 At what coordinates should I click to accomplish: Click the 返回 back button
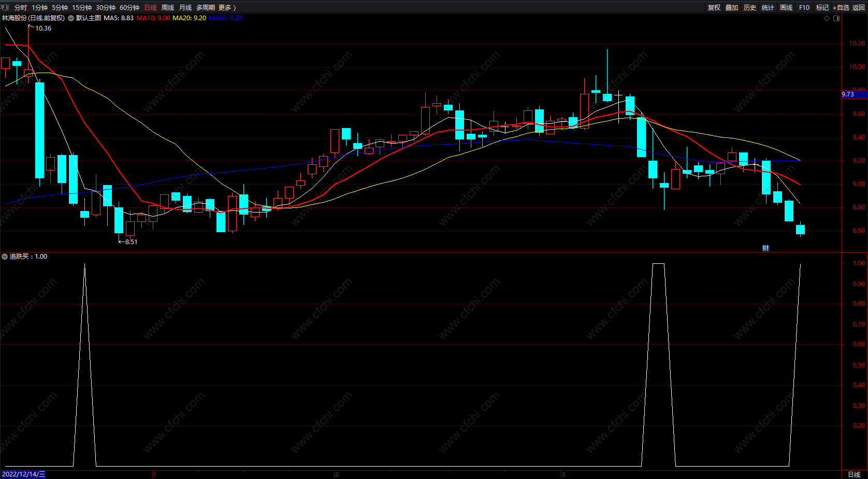(x=859, y=7)
